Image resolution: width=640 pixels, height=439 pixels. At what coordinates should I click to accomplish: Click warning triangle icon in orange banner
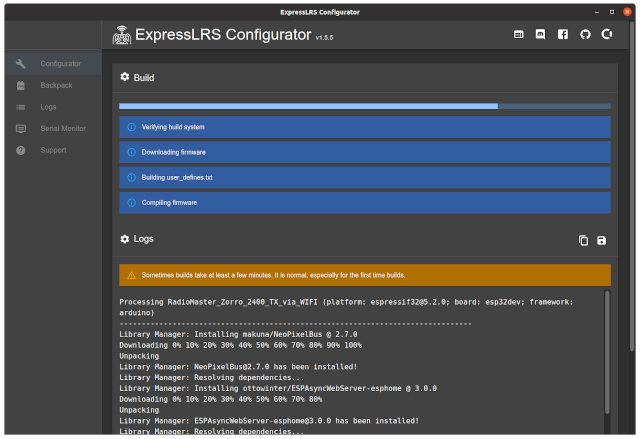[x=131, y=275]
